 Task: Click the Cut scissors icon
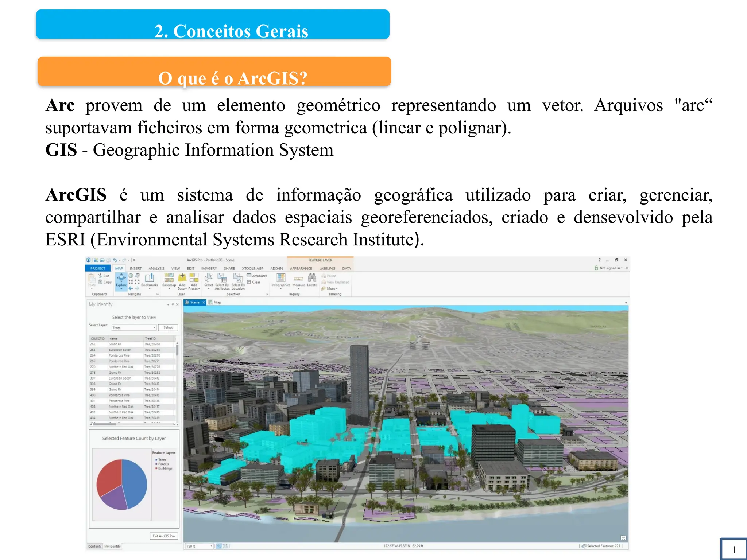100,276
